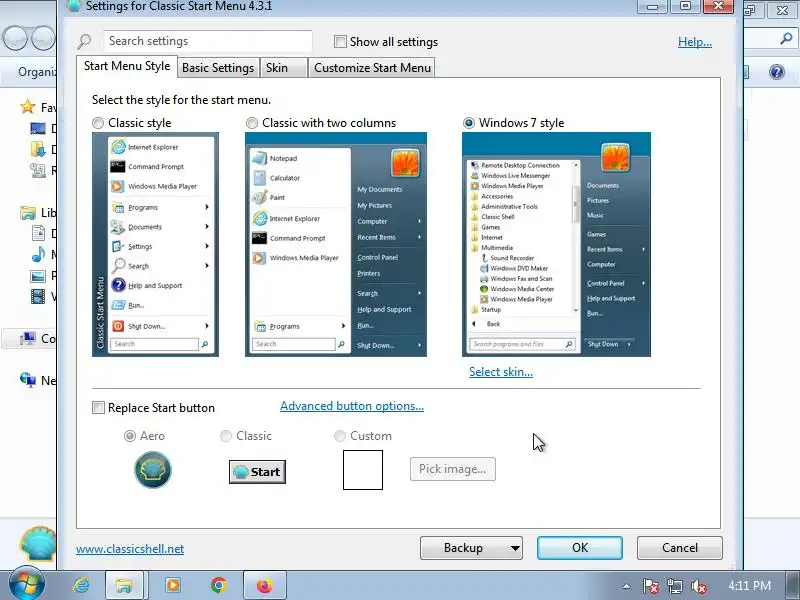Click the Videos library film icon in Explorer
The image size is (800, 600).
pos(38,296)
